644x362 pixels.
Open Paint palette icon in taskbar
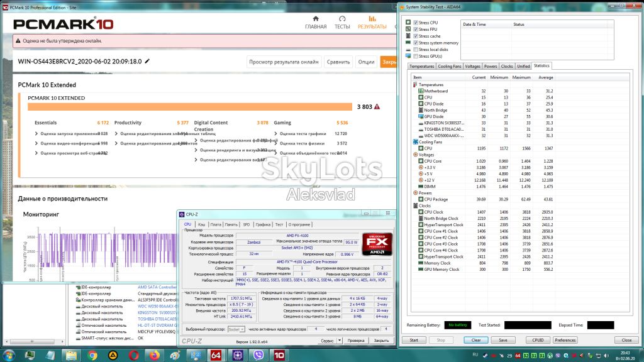(175, 356)
